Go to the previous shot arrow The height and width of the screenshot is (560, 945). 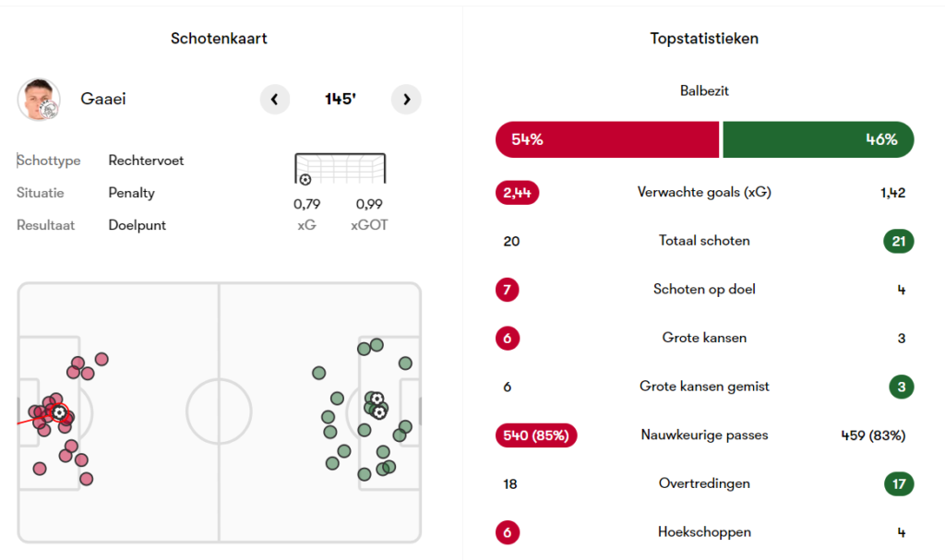point(275,99)
